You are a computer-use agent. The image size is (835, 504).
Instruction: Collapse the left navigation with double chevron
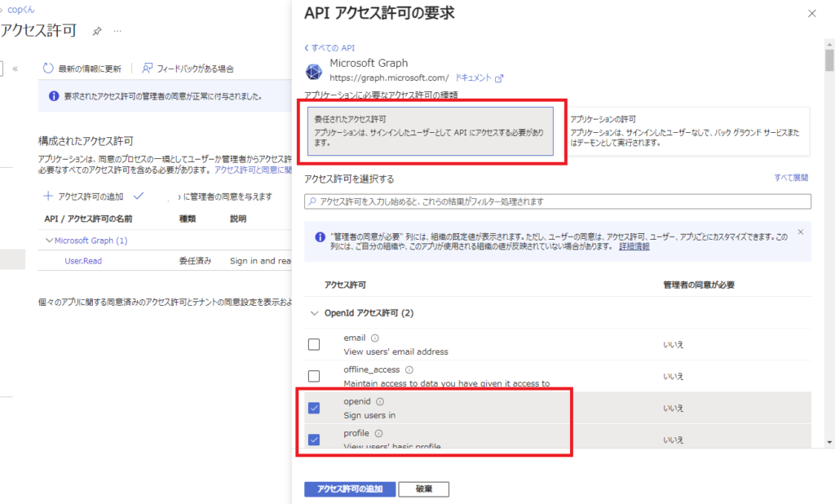coord(15,69)
